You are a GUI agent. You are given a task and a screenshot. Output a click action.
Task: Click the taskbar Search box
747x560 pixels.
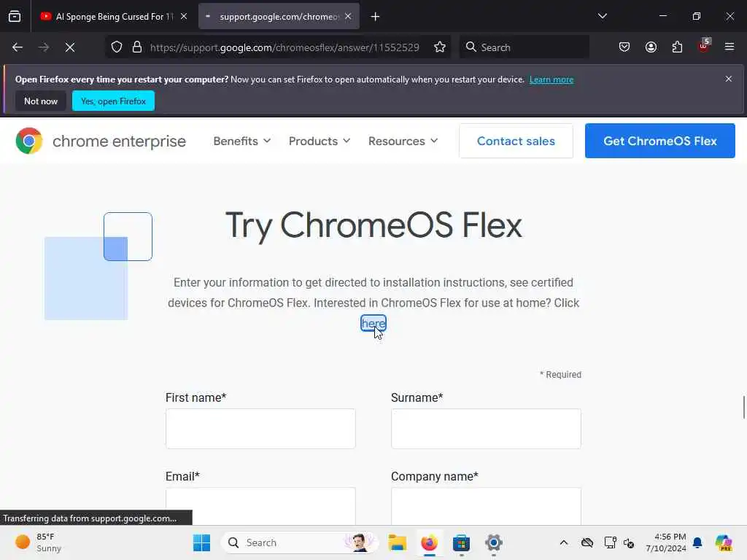300,542
